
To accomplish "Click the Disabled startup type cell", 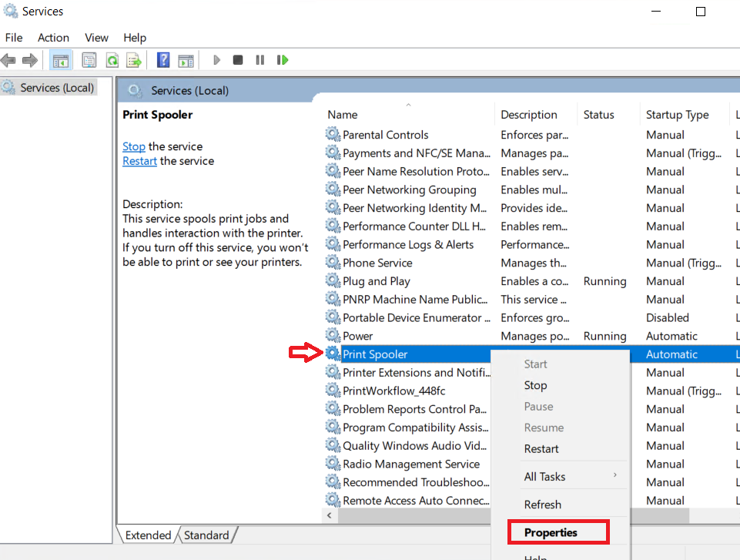I will [x=668, y=318].
